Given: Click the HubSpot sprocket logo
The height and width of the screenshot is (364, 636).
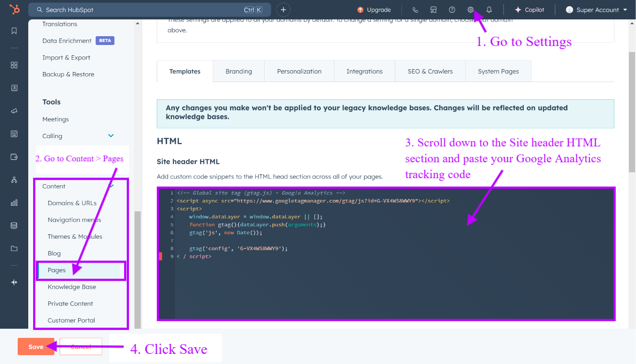Looking at the screenshot, I should tap(14, 10).
